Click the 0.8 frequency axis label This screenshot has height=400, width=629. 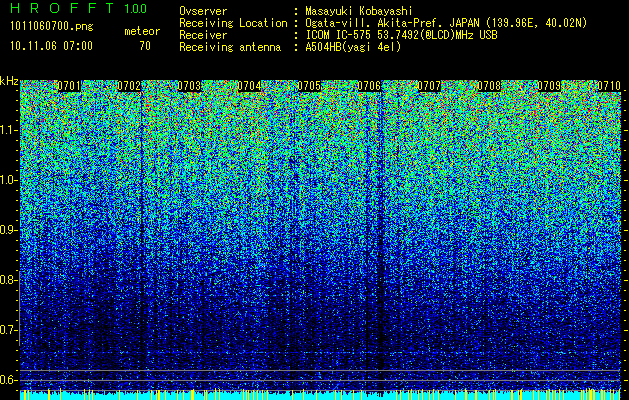click(9, 280)
